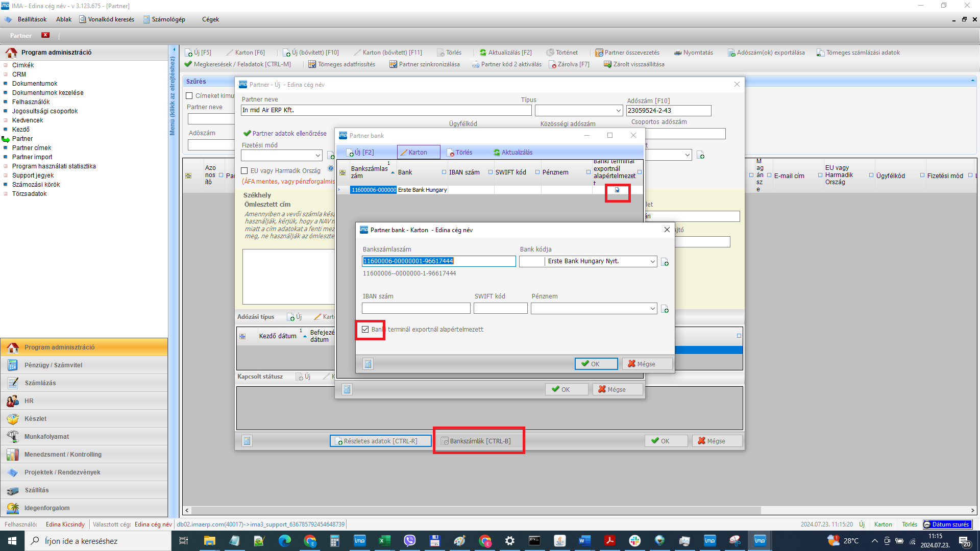This screenshot has height=551, width=980.
Task: Click Zárolt visszaállítása toolbar item
Action: [x=634, y=64]
